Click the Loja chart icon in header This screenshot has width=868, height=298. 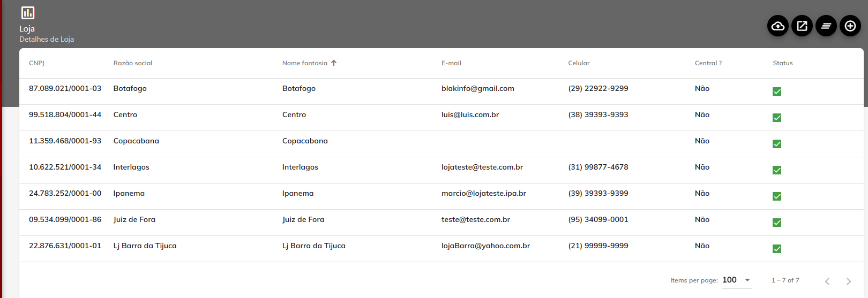27,12
